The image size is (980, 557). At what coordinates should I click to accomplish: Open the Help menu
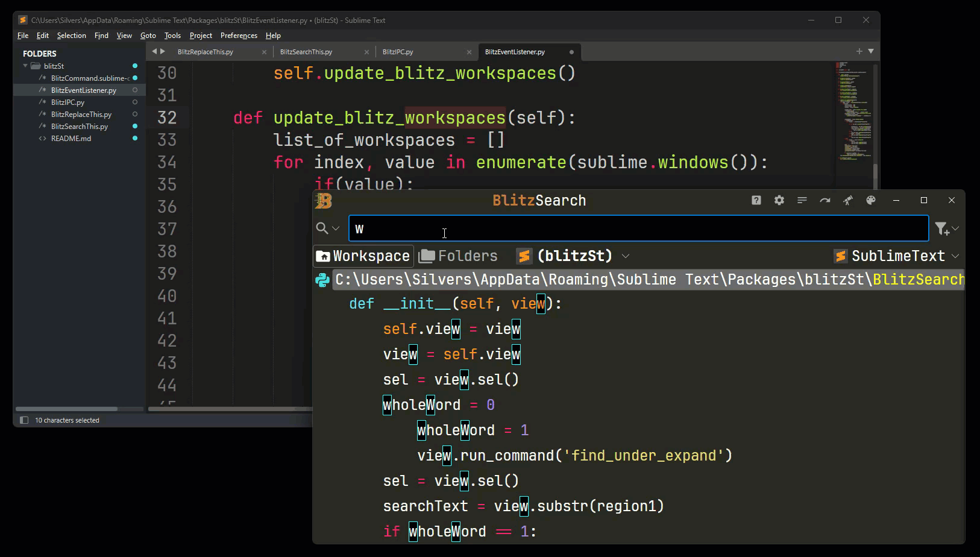tap(273, 36)
